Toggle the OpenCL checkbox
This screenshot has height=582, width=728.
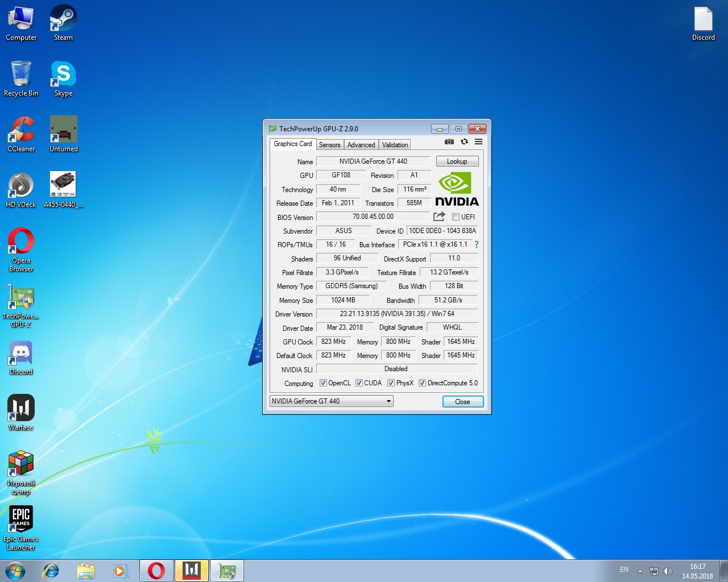click(x=323, y=383)
